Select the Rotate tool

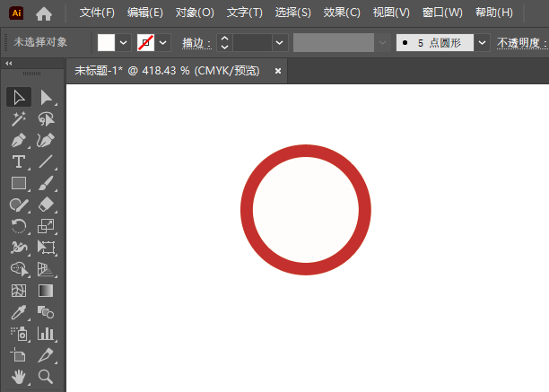click(19, 226)
